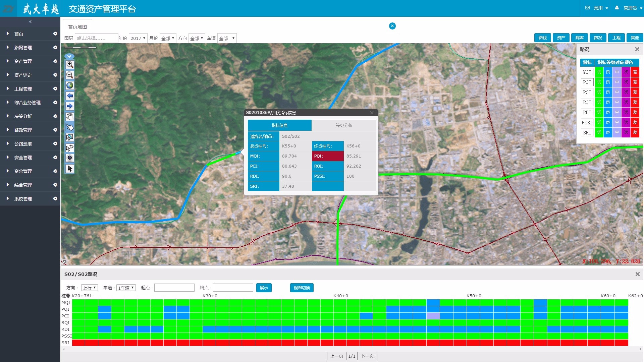
Task: Click the webcam snapshot tool icon
Action: click(x=69, y=158)
